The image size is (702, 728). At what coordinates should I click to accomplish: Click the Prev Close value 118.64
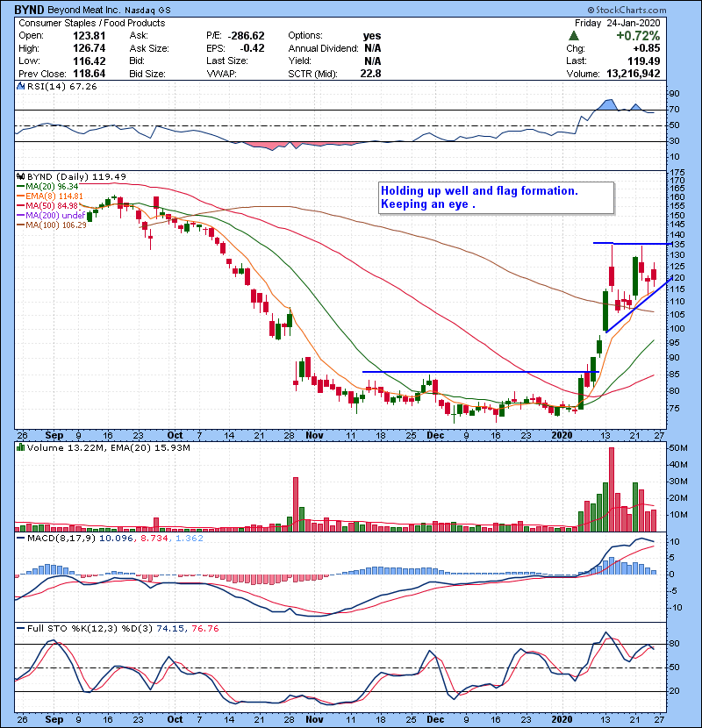pos(90,74)
